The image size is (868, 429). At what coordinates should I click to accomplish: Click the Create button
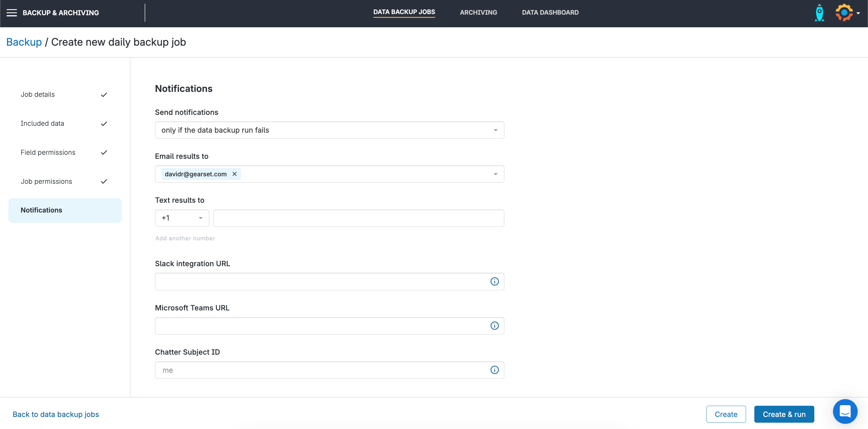(x=726, y=414)
